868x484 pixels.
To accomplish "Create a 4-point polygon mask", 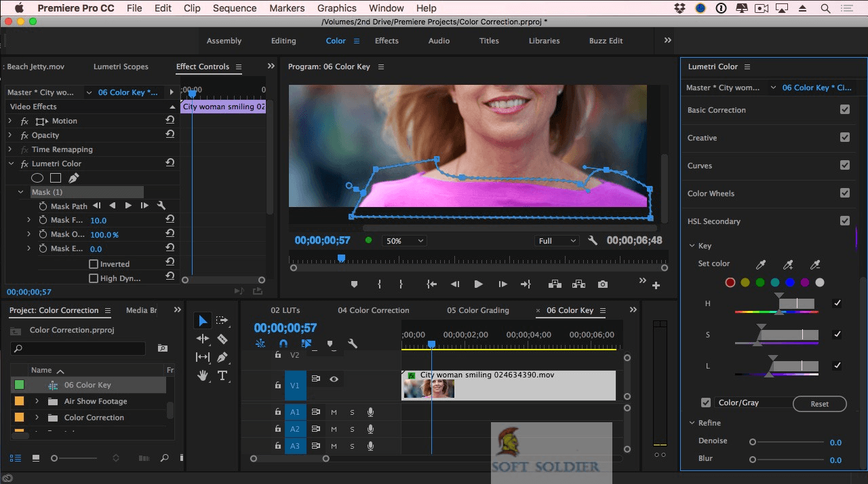I will pyautogui.click(x=56, y=178).
